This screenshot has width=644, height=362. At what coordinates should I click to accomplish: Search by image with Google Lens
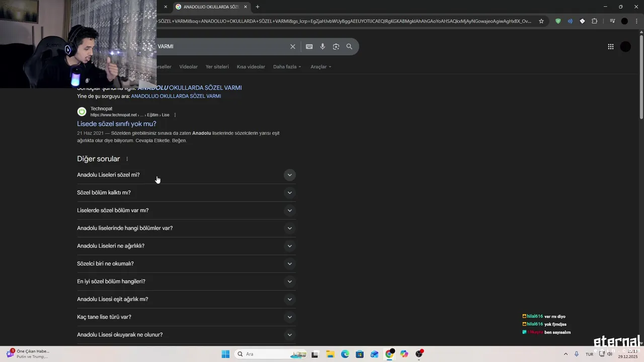336,46
